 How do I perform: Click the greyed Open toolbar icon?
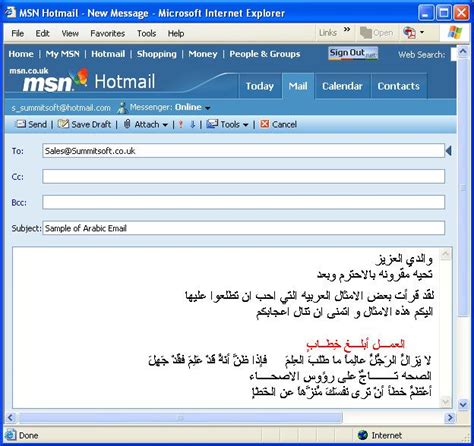point(366,33)
